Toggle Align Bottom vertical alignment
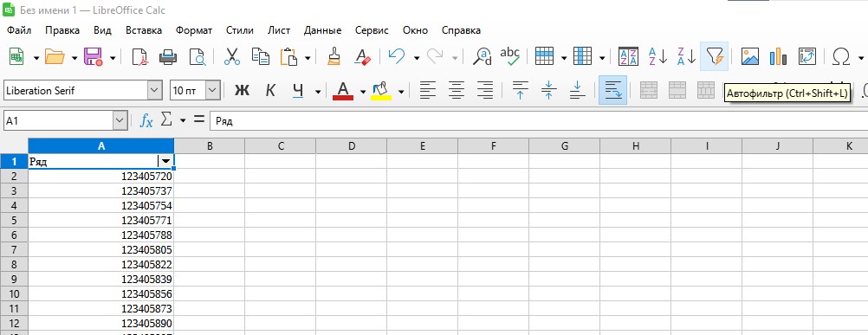The width and height of the screenshot is (868, 335). 578,90
